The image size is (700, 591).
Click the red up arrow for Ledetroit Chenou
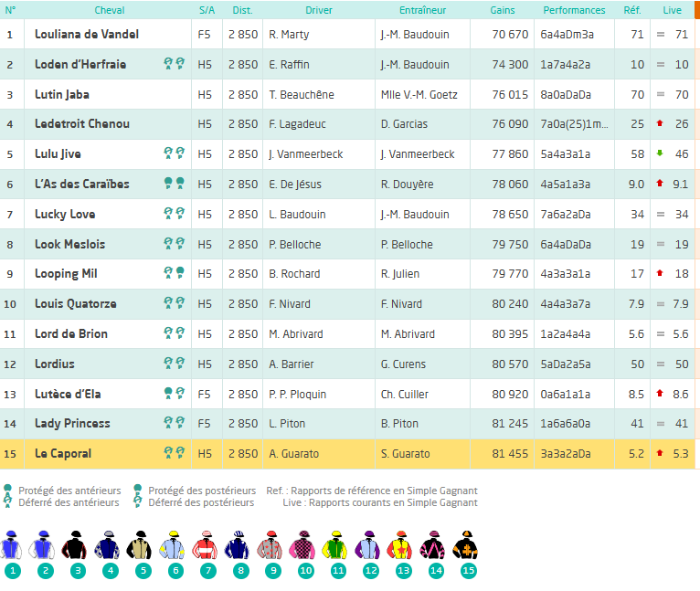pos(660,123)
